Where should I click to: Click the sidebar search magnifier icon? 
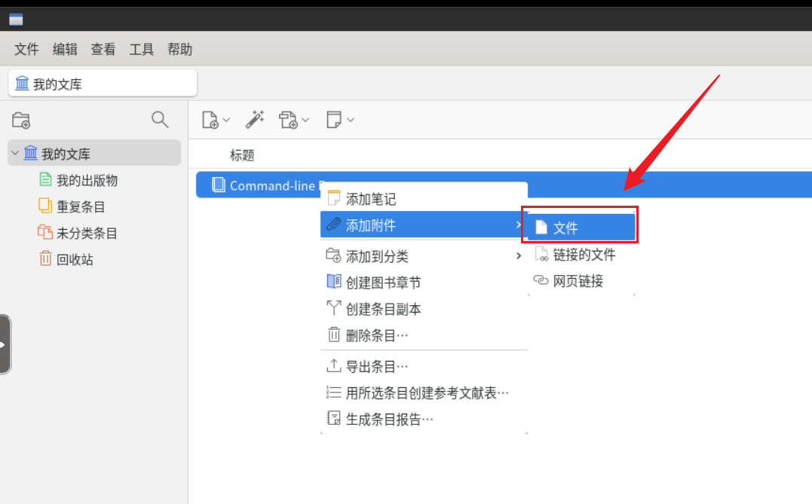tap(160, 120)
